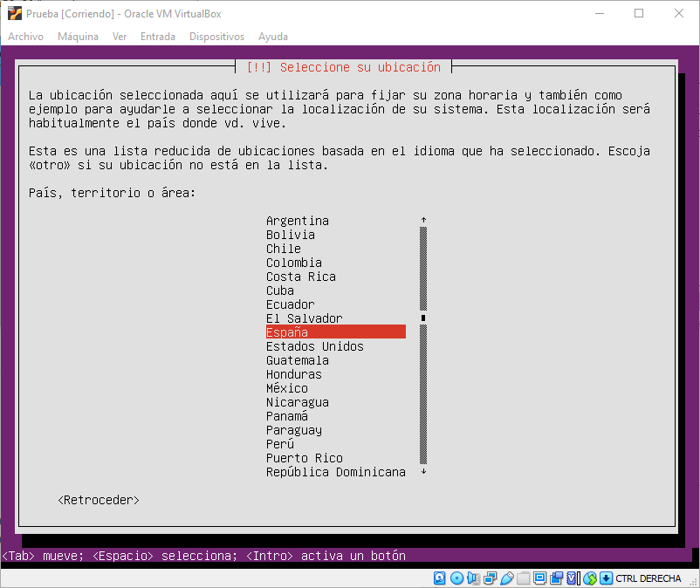Click the keyboard capture arrow icon

coord(606,578)
